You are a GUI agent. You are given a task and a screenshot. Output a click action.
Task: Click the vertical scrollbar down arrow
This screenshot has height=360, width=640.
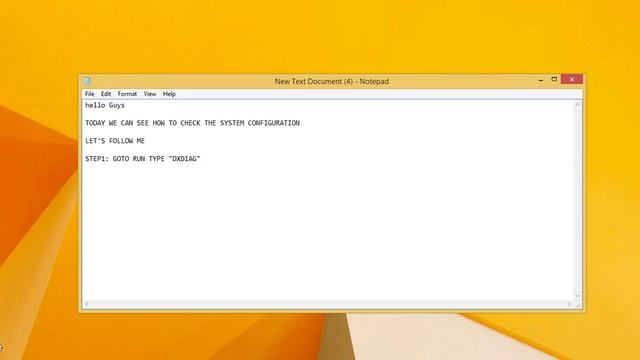[577, 296]
